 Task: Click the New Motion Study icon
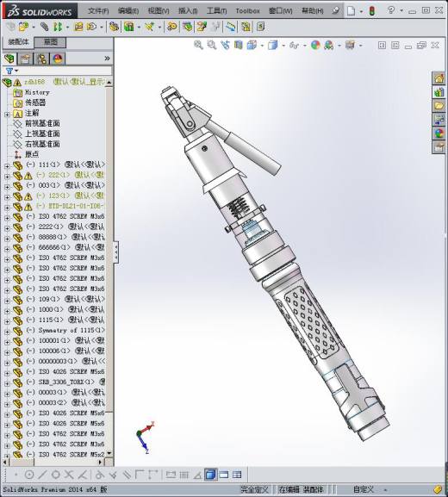(x=172, y=27)
